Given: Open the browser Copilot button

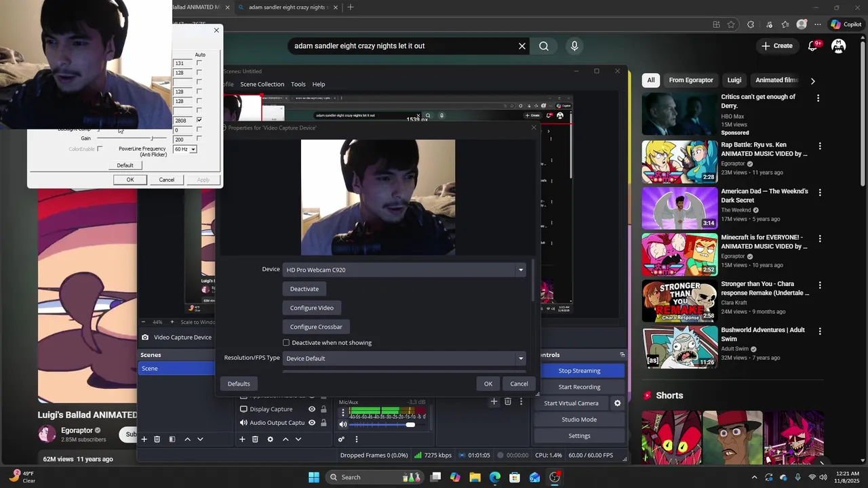Looking at the screenshot, I should point(846,24).
